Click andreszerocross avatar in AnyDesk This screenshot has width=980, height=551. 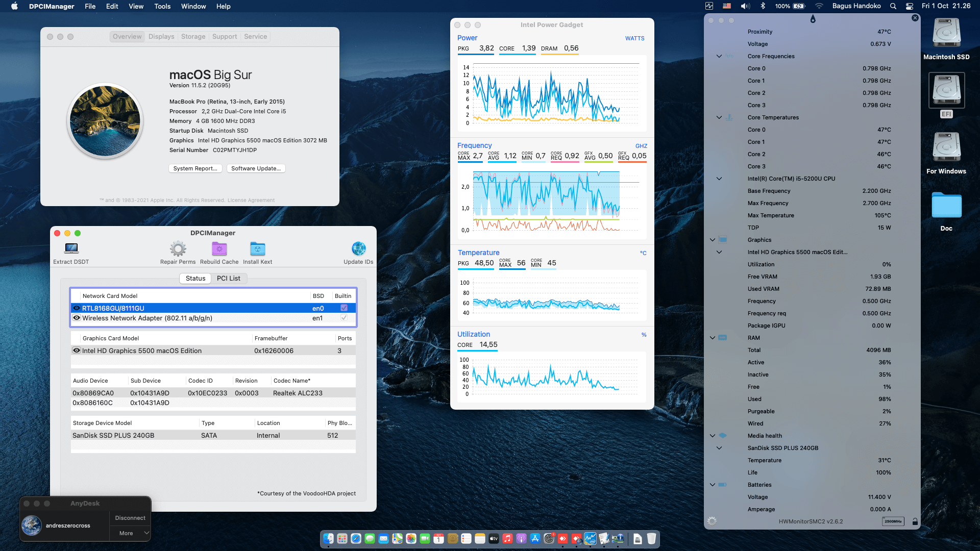tap(32, 525)
